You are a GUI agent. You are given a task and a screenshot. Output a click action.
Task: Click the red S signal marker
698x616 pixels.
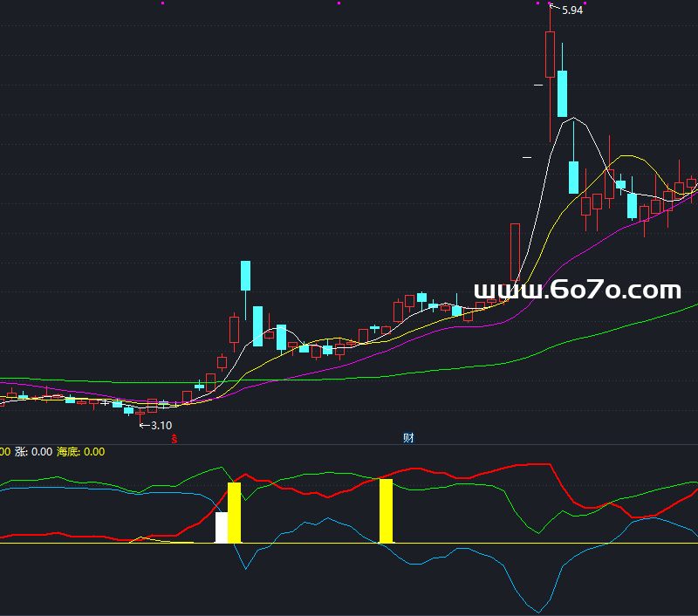[x=174, y=437]
